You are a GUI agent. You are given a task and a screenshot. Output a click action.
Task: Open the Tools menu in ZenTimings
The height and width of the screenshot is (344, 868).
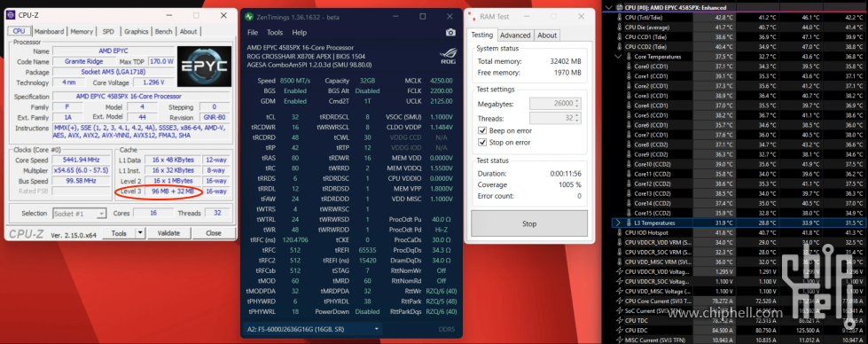pyautogui.click(x=275, y=33)
